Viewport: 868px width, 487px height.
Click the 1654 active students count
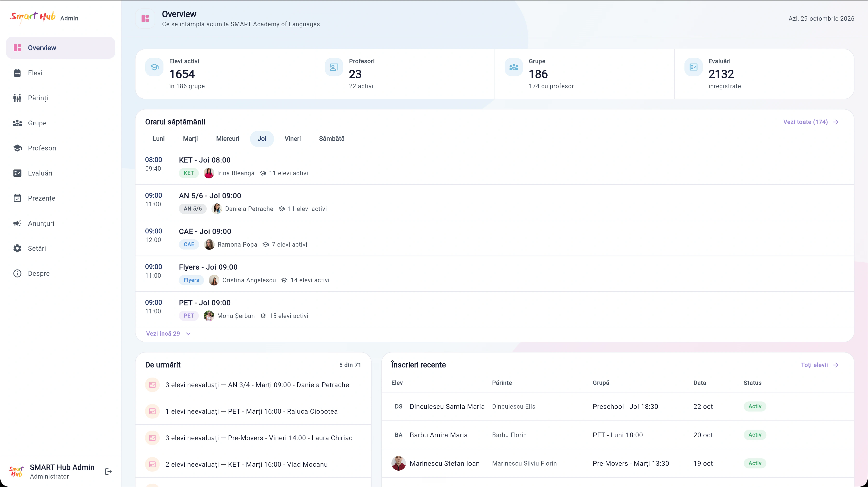182,74
